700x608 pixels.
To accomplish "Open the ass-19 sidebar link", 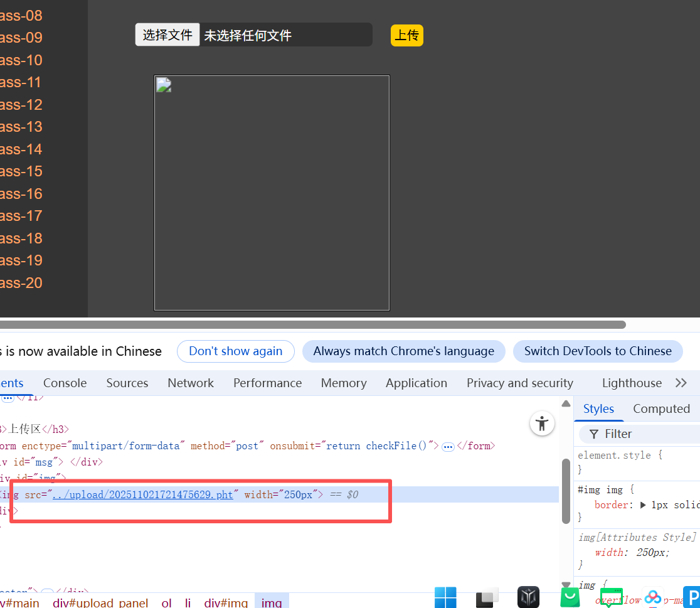I will pyautogui.click(x=21, y=260).
